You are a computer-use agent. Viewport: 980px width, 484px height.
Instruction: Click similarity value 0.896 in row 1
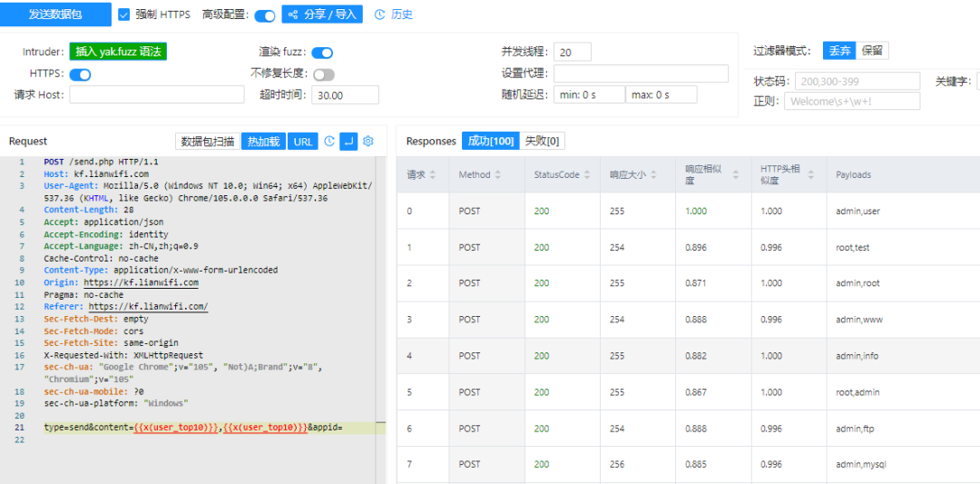(696, 247)
